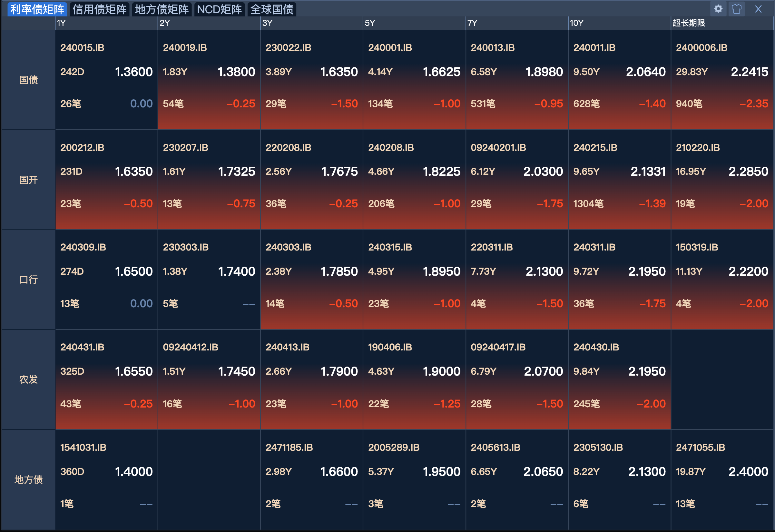Select the 09240201.IB bond cell
The width and height of the screenshot is (775, 532).
[498, 147]
